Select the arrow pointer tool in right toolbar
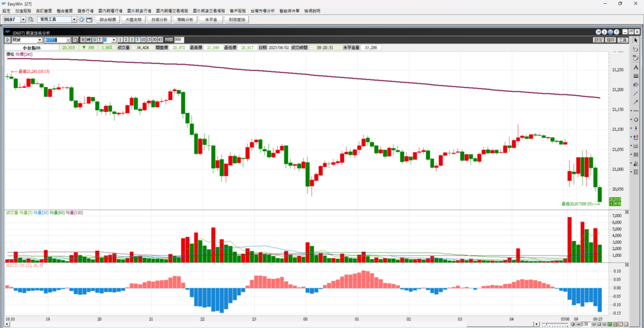The height and width of the screenshot is (328, 644). pos(636,40)
